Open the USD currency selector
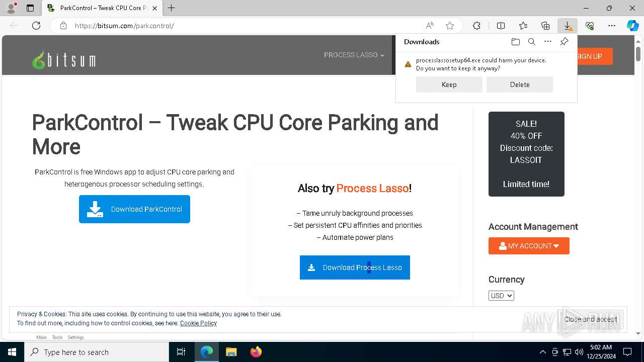 pyautogui.click(x=501, y=296)
